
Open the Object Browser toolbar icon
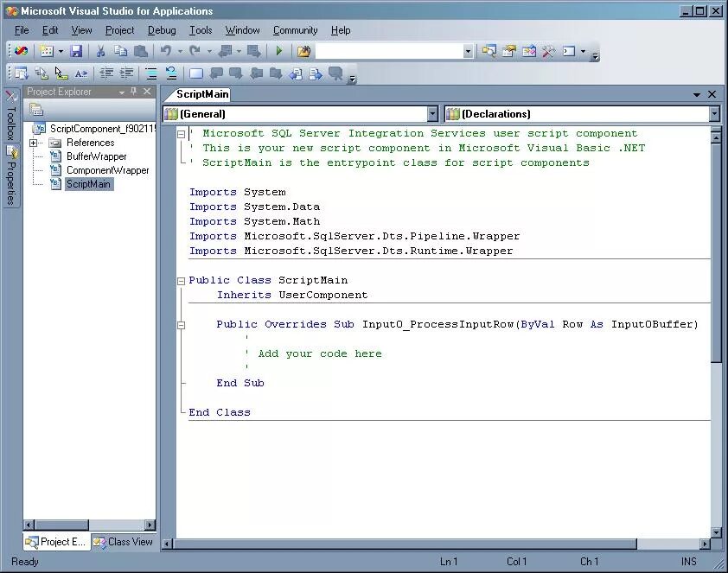point(529,51)
